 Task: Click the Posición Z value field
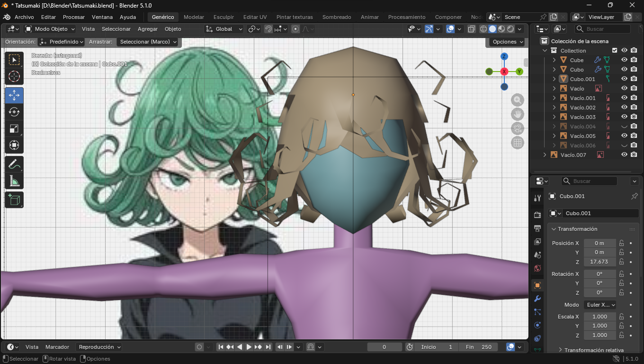tap(599, 262)
